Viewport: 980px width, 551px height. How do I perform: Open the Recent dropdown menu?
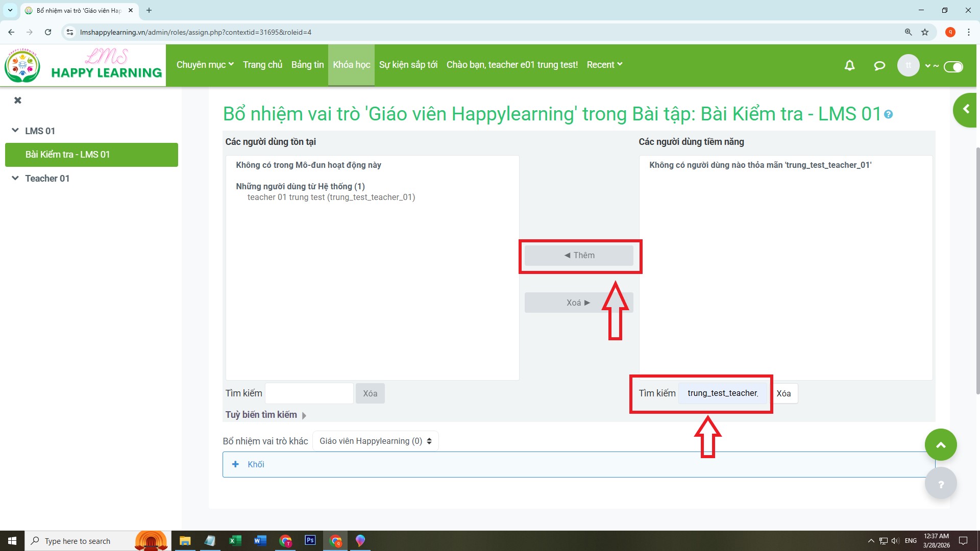[x=604, y=65]
